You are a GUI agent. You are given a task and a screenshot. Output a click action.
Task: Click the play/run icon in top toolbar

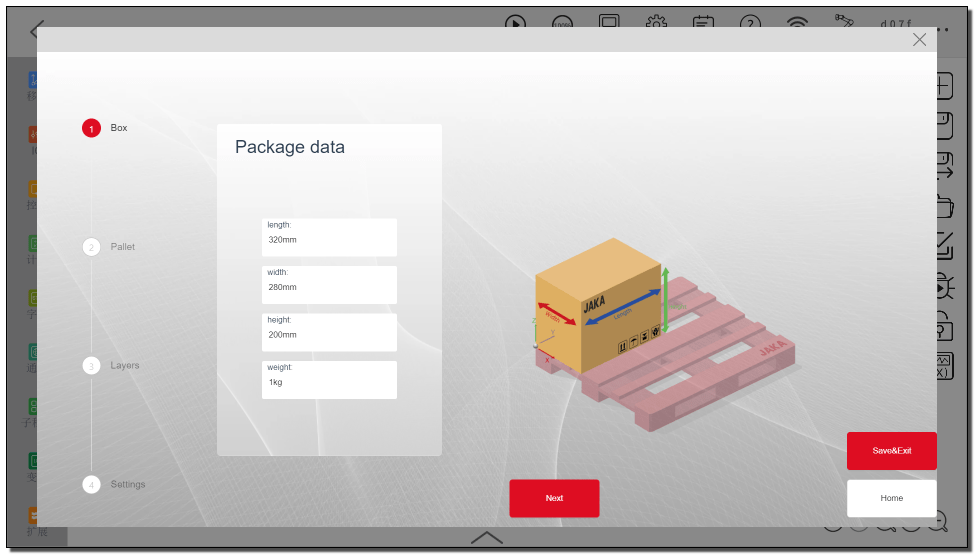[x=515, y=22]
